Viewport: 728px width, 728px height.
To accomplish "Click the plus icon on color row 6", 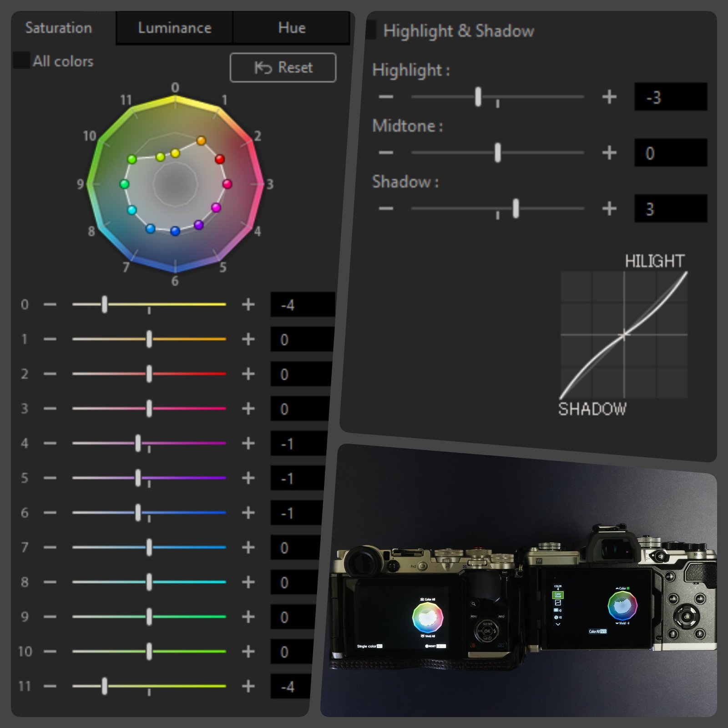I will click(x=247, y=513).
